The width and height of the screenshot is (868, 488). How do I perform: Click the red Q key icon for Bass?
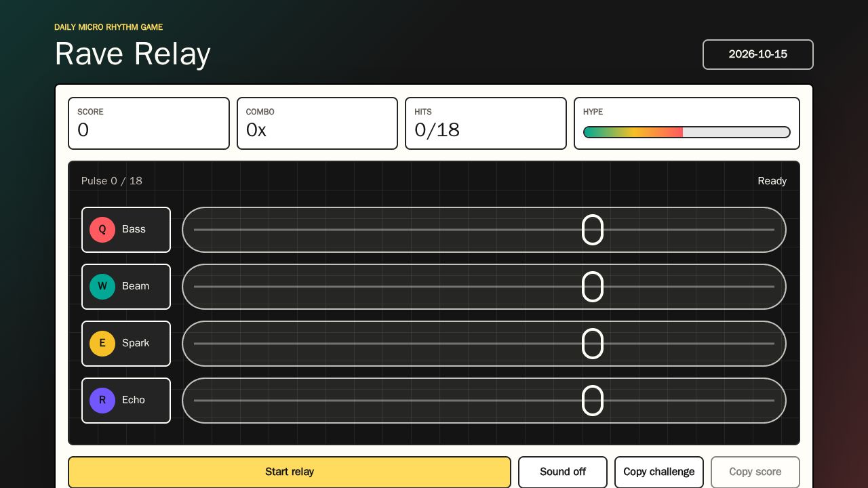[102, 230]
